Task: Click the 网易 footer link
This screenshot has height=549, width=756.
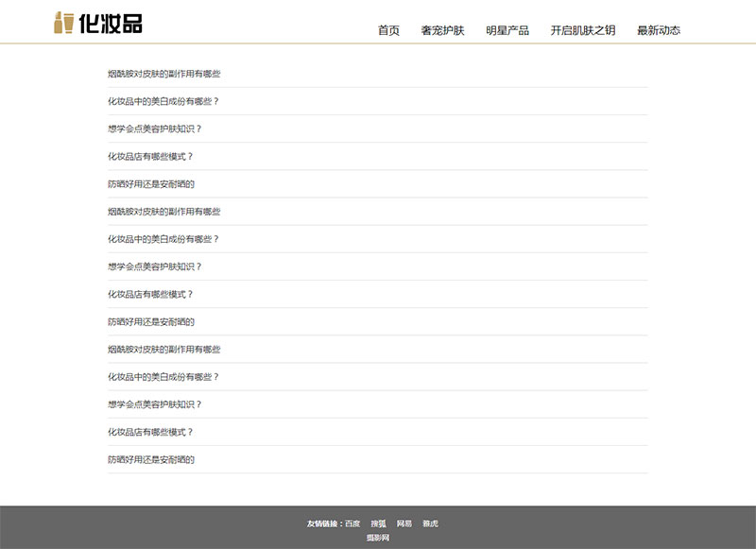Action: click(404, 523)
